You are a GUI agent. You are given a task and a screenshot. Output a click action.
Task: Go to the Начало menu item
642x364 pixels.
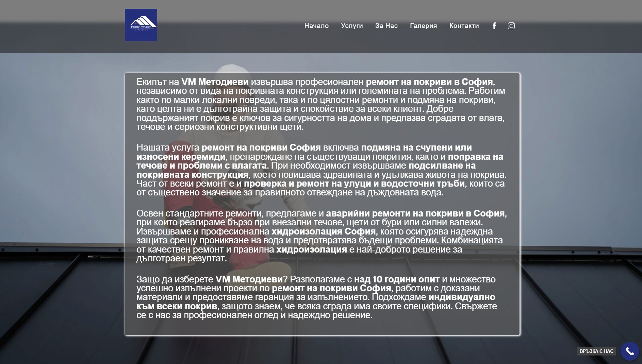[316, 26]
